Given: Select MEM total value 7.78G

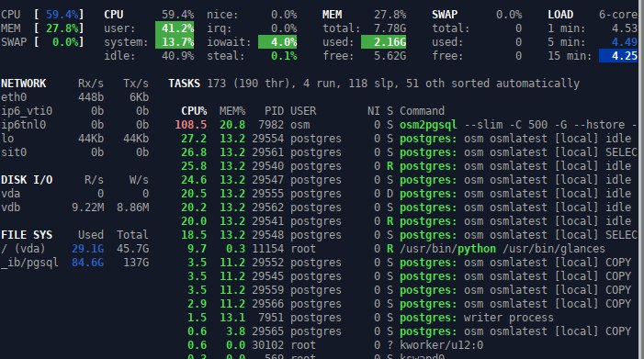Looking at the screenshot, I should pyautogui.click(x=390, y=28).
